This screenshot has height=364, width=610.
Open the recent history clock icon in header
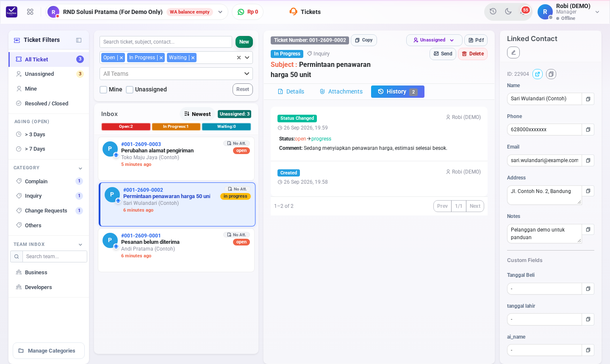[493, 12]
